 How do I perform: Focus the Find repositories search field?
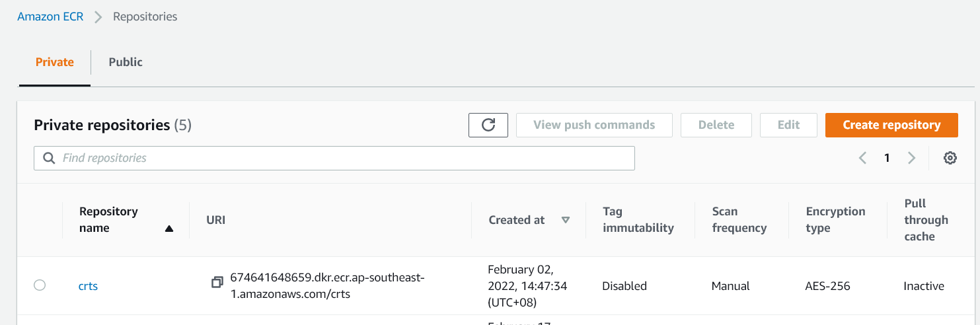tap(344, 159)
